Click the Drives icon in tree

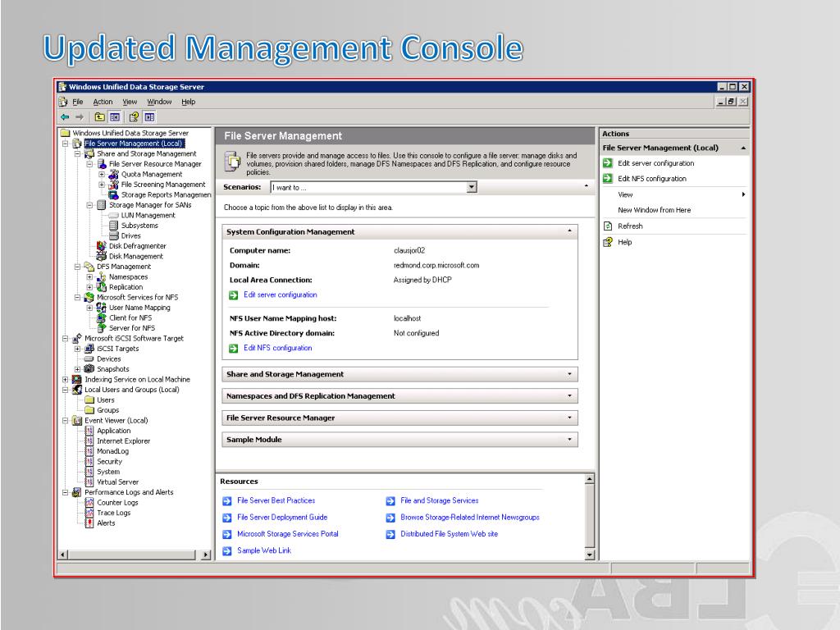[x=113, y=235]
